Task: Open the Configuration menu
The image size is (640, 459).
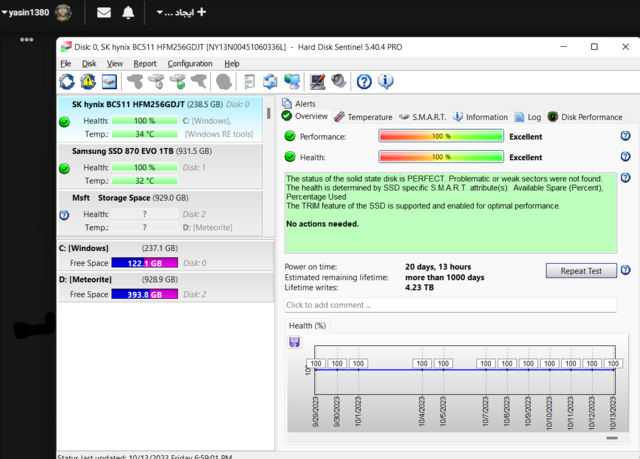Action: point(190,64)
